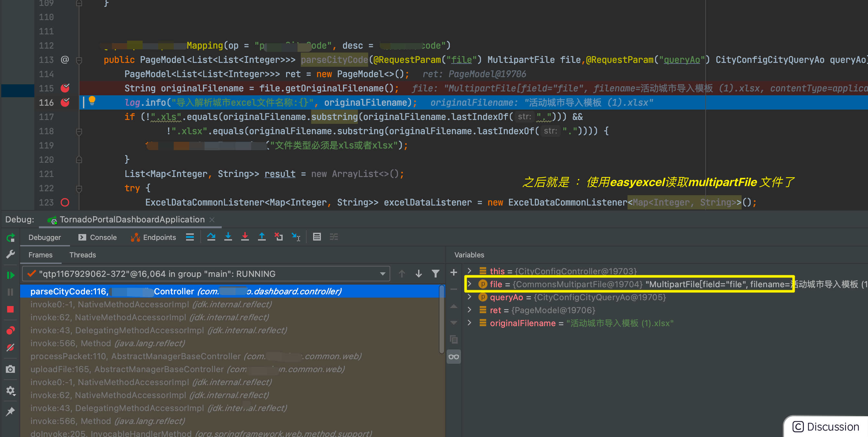Expand the 'this' variable node
868x437 pixels.
pyautogui.click(x=469, y=271)
